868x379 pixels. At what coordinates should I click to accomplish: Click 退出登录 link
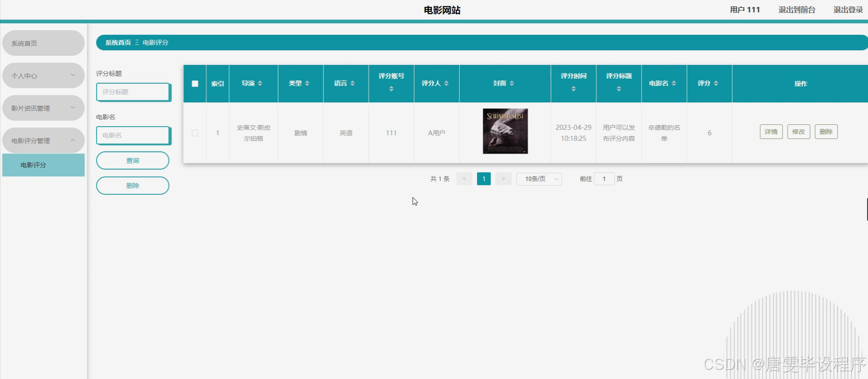pos(848,10)
